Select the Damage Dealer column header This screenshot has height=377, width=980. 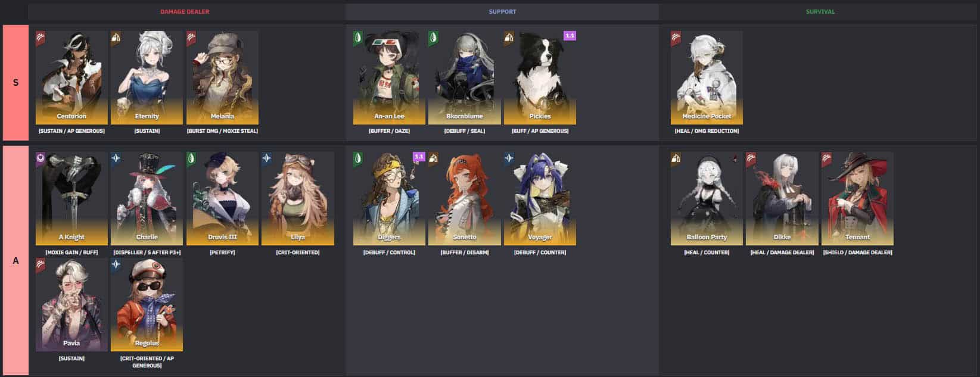point(185,11)
